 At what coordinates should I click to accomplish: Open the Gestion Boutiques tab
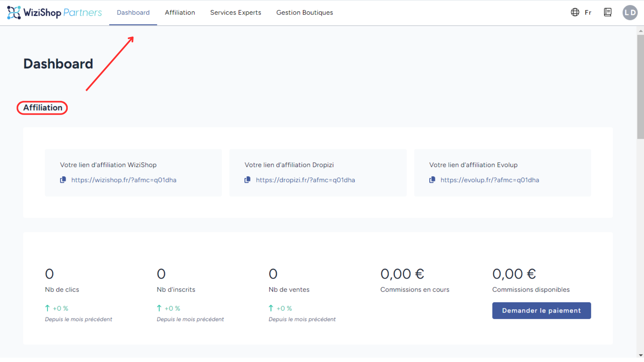305,12
